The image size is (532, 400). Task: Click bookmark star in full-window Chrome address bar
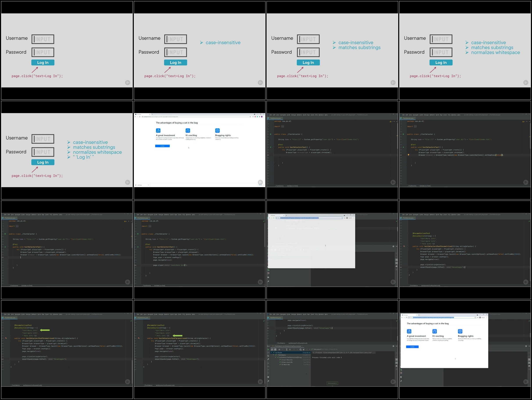pos(250,117)
